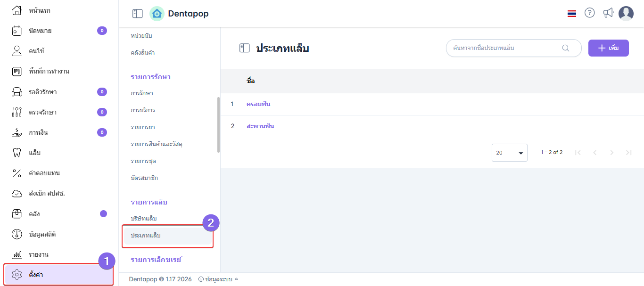Click the announcements megaphone icon

pos(608,13)
